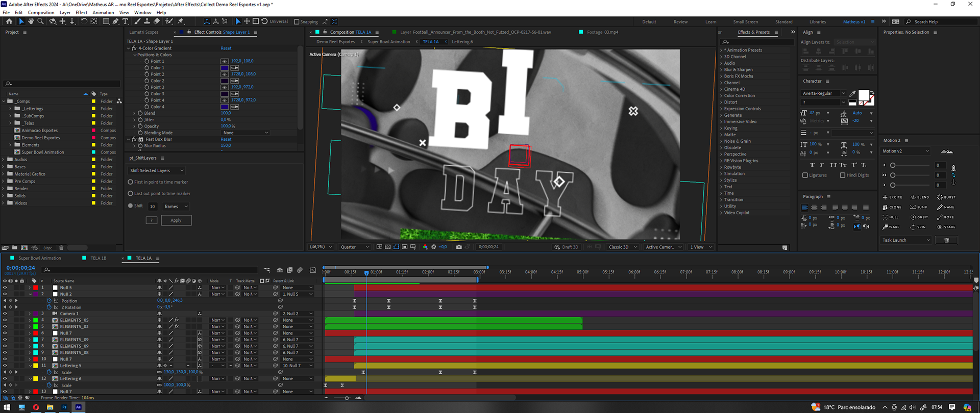Hide the Camera 1 layer
The height and width of the screenshot is (413, 980).
click(x=5, y=314)
